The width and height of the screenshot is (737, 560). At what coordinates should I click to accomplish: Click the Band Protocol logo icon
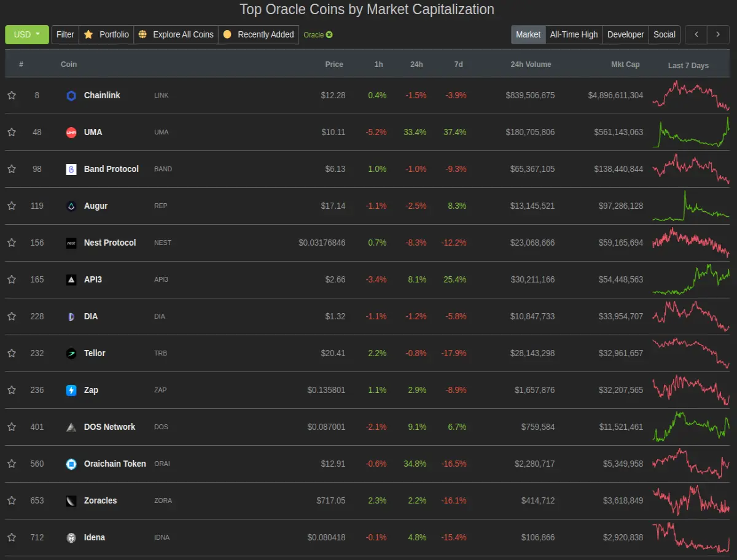[x=71, y=169]
